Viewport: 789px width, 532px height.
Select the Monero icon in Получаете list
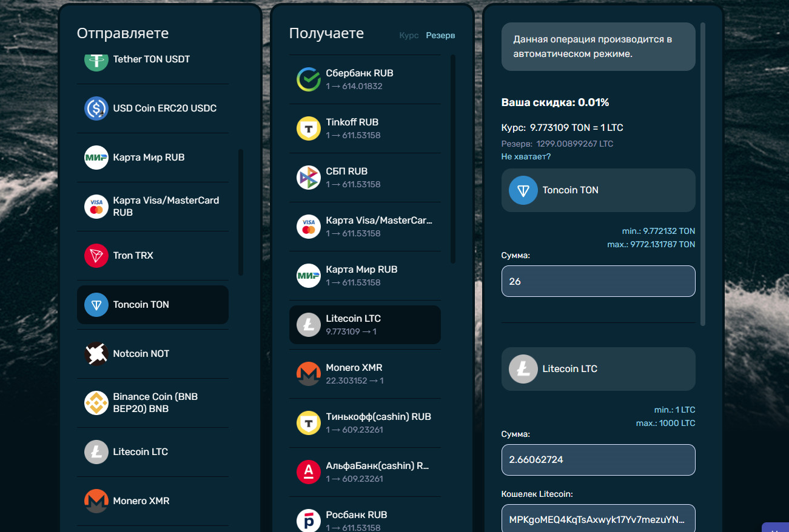[x=308, y=374]
